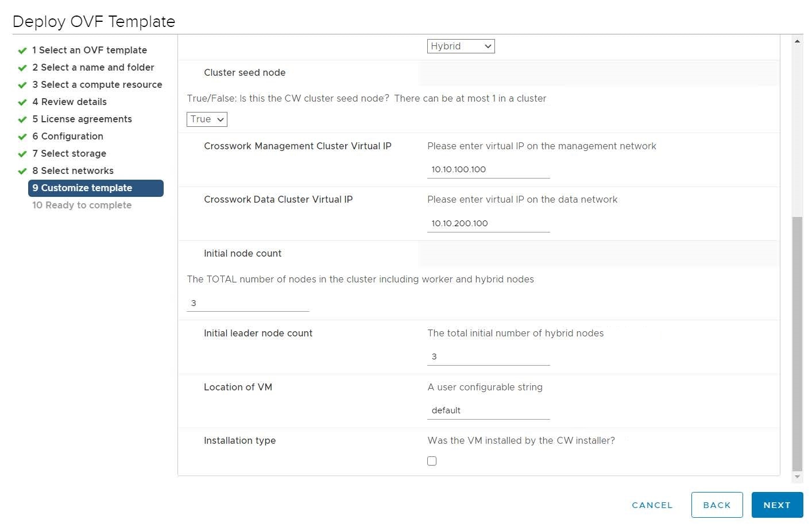Screen dimensions: 812x531
Task: Click the checkmark next to Review details
Action: (x=22, y=102)
